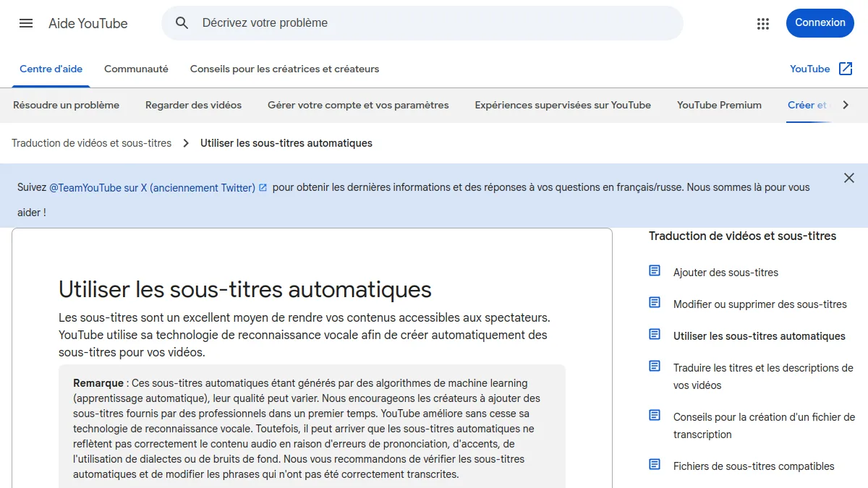The width and height of the screenshot is (868, 488).
Task: Click the icon beside Utiliser les sous-titres automatiques
Action: pos(655,334)
